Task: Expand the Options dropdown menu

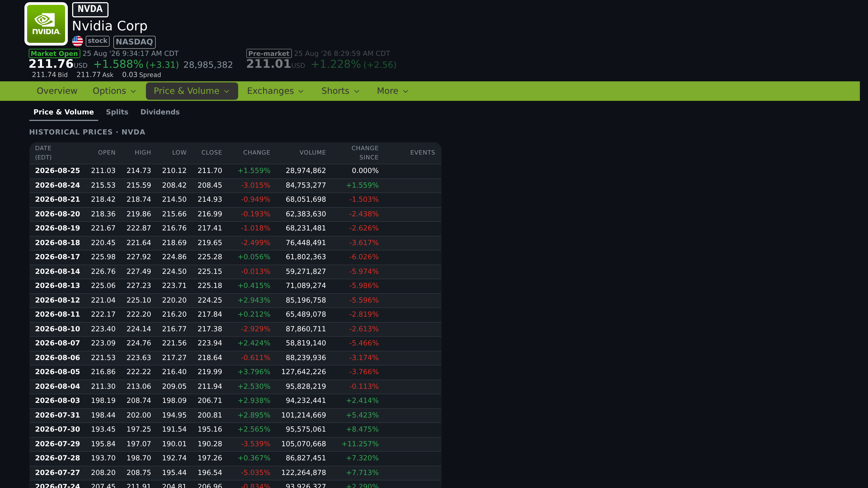Action: (x=114, y=91)
